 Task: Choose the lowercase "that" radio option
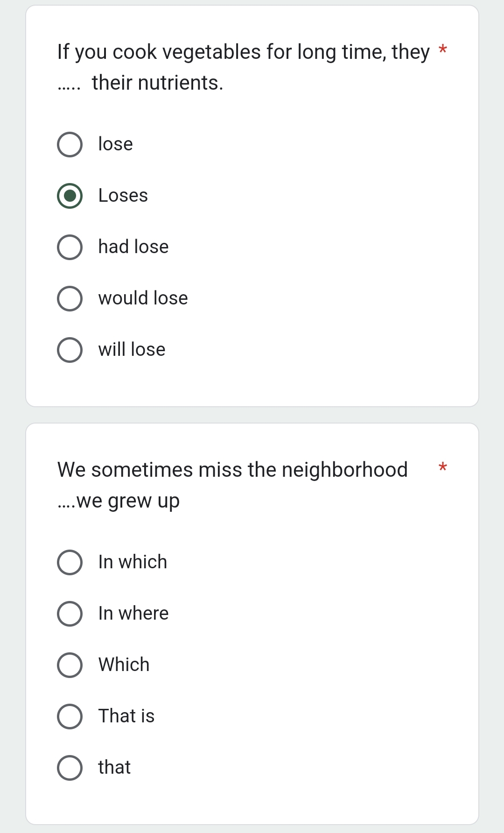(70, 768)
